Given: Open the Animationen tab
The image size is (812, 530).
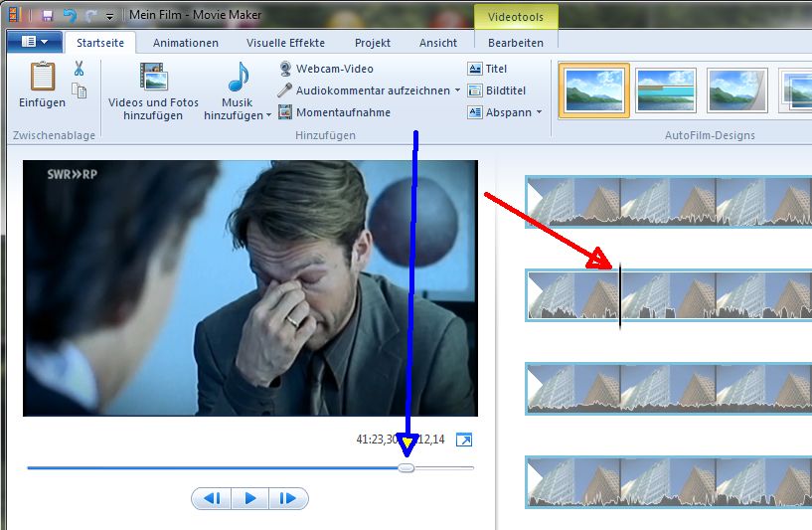Looking at the screenshot, I should pos(186,43).
